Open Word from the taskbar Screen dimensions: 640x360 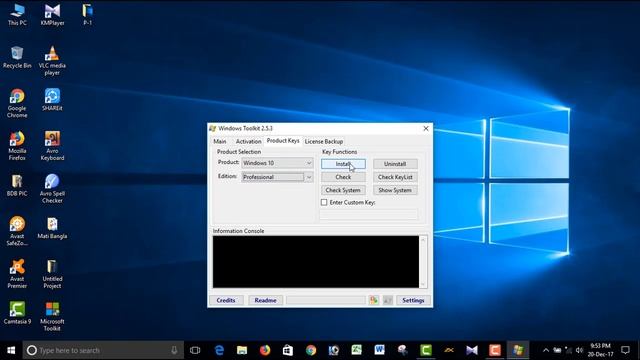[x=380, y=350]
